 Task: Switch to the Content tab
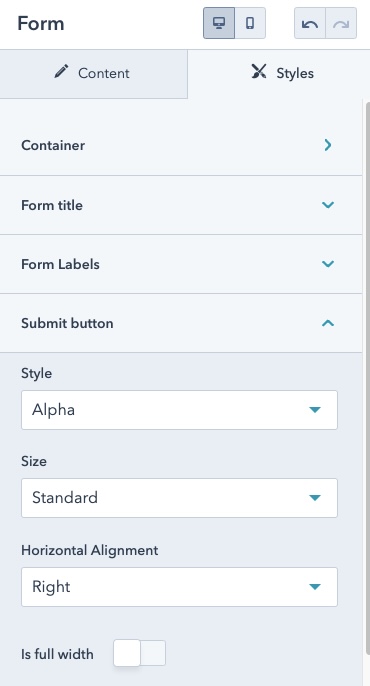click(x=94, y=74)
